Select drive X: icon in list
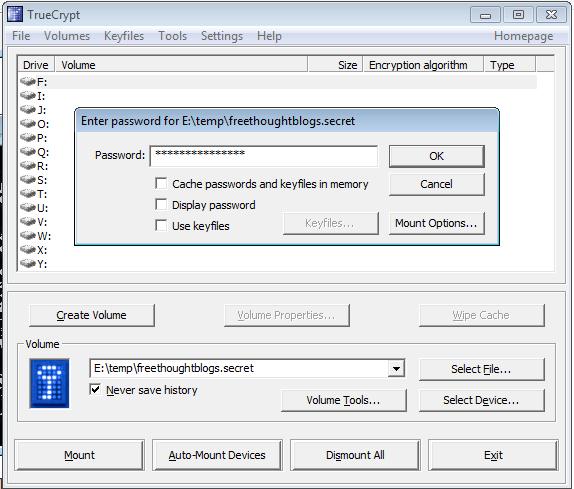Viewport: 574px width, 489px height. tap(28, 250)
